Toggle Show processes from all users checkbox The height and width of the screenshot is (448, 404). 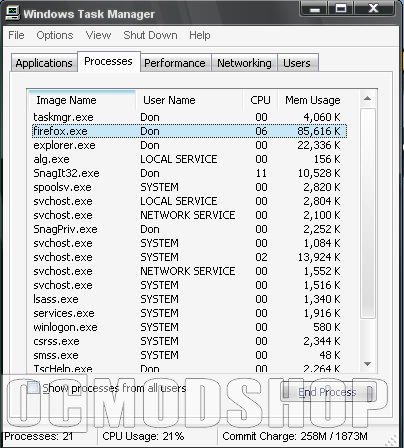click(33, 388)
